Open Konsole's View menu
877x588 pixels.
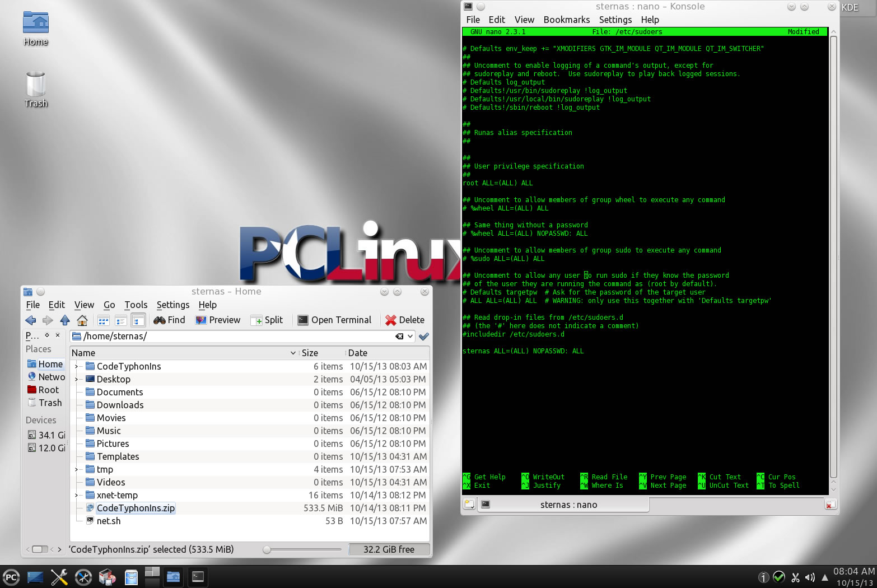click(525, 20)
